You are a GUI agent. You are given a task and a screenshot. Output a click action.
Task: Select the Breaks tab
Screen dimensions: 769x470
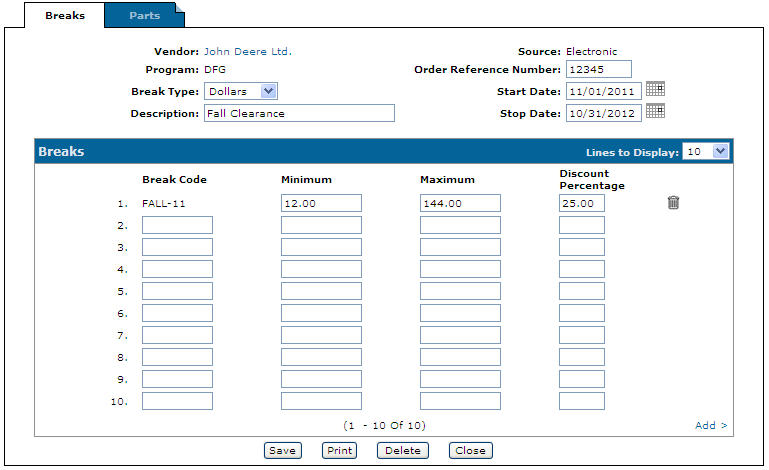coord(65,15)
